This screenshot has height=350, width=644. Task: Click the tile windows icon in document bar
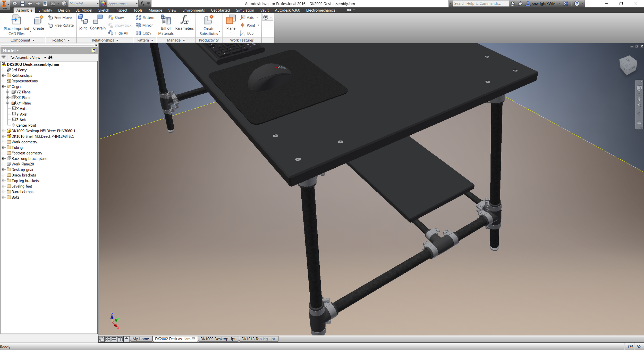point(108,339)
